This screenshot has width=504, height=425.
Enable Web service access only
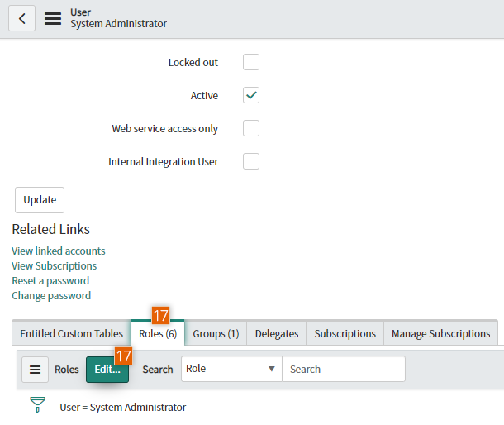point(251,128)
